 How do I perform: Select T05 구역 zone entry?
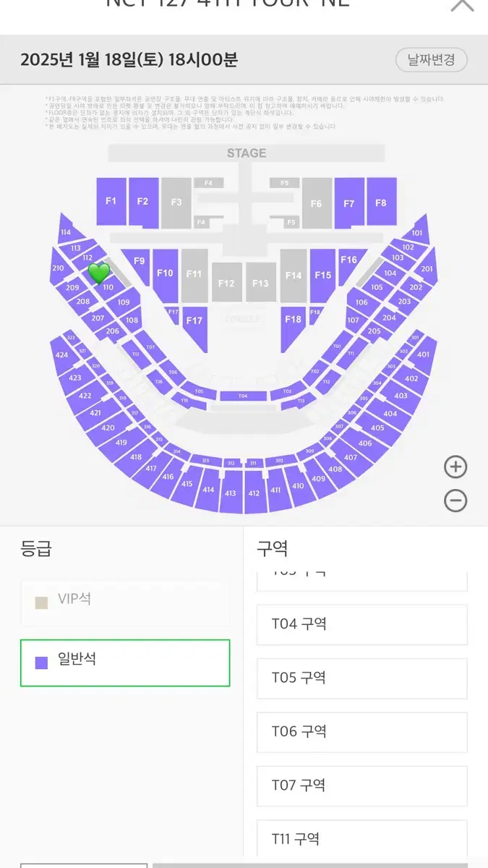tap(362, 678)
